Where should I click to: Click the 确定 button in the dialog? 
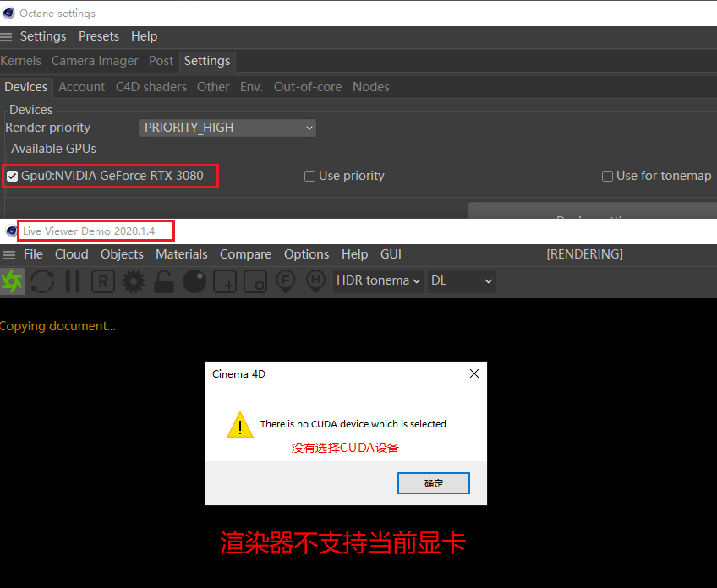point(434,483)
